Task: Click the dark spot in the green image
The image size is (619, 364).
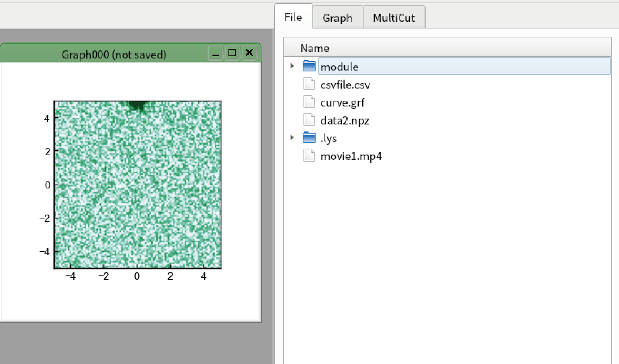Action: click(137, 105)
